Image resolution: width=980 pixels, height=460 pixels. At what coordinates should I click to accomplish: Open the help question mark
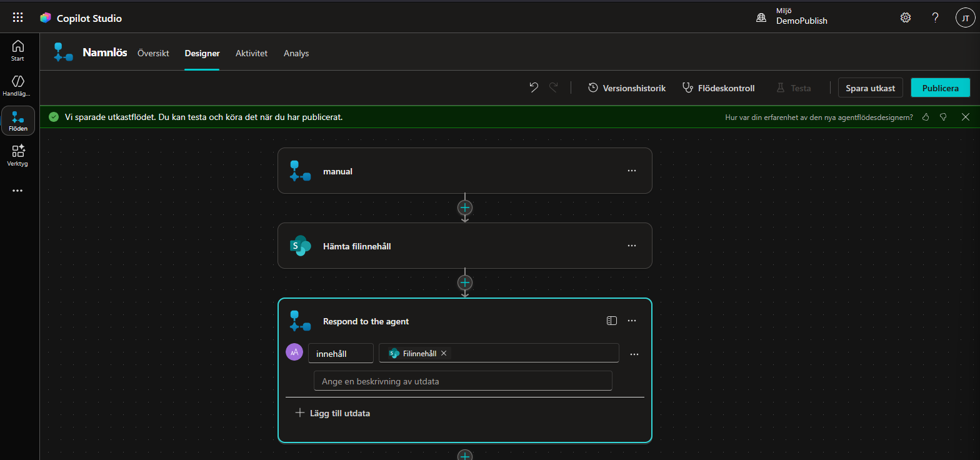coord(936,17)
